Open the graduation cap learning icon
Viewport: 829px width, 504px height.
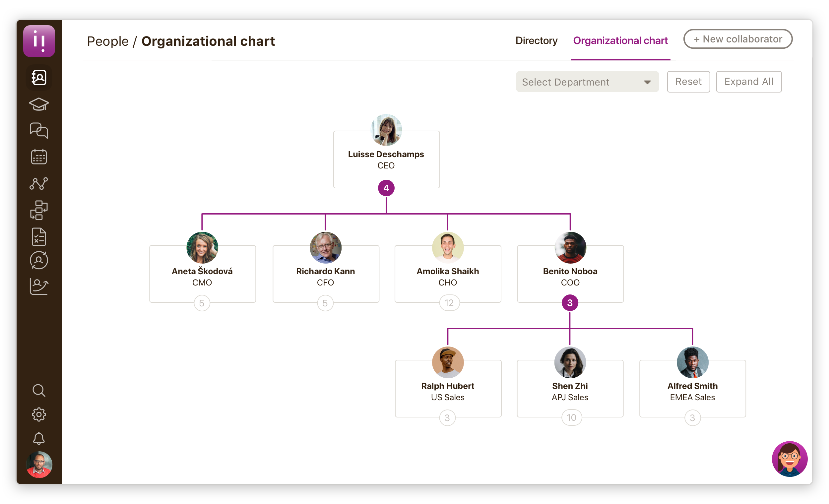click(x=39, y=104)
